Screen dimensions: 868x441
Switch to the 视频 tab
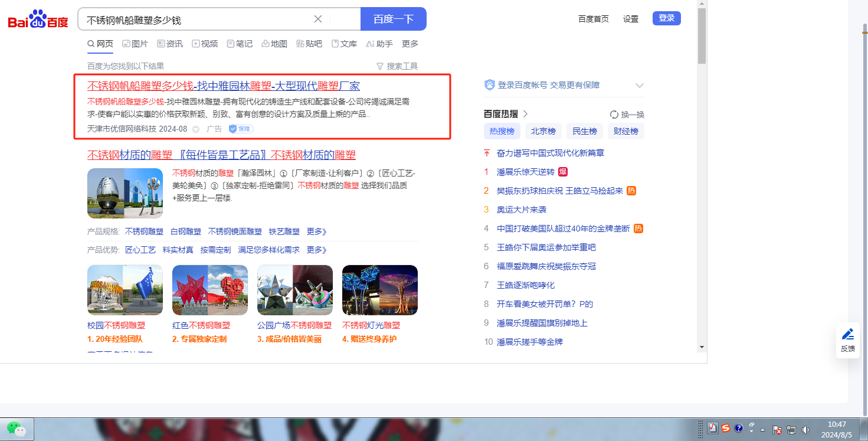[x=205, y=44]
